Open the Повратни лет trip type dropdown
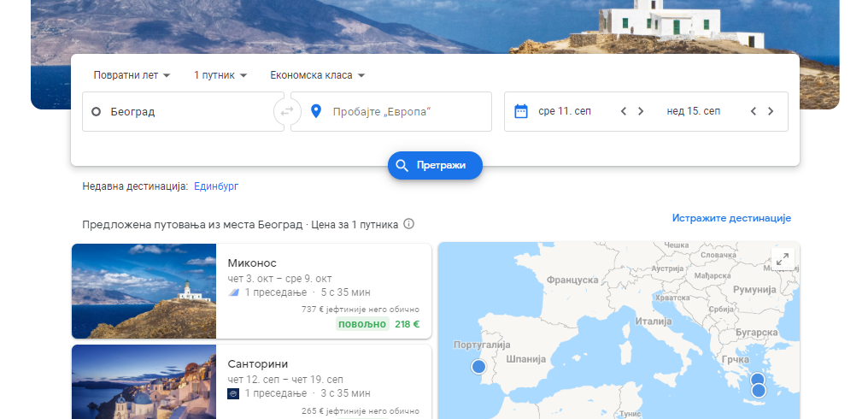The width and height of the screenshot is (868, 419). (x=132, y=75)
